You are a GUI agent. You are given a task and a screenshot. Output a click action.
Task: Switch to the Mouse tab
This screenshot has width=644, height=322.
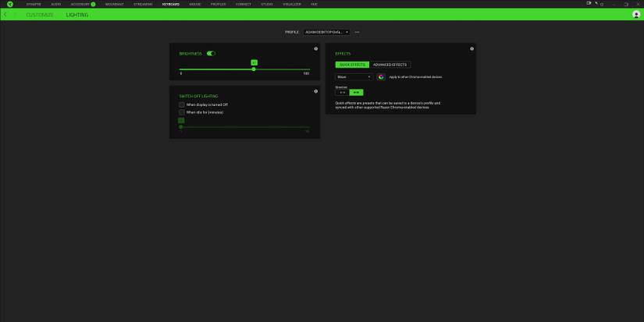point(195,4)
